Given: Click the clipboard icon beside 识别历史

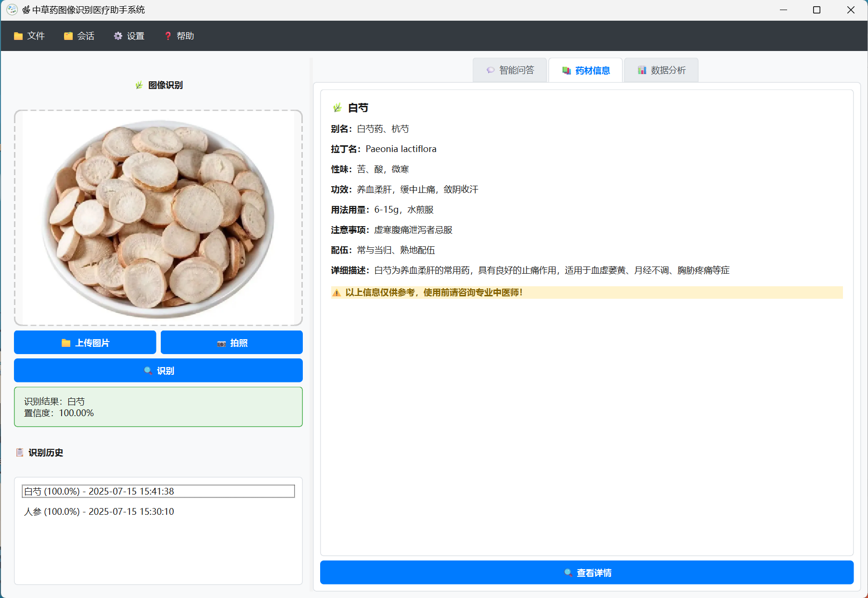Looking at the screenshot, I should 20,452.
